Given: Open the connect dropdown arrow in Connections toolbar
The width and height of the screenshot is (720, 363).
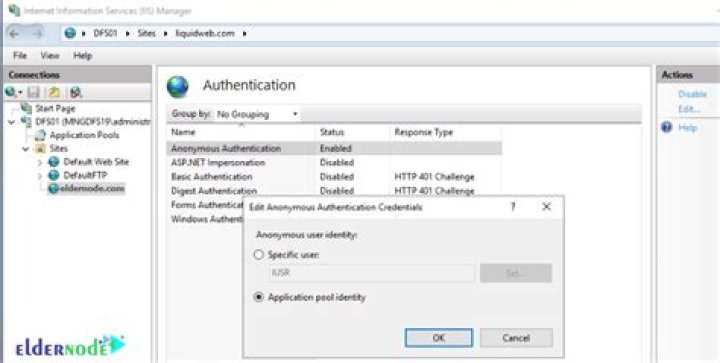Looking at the screenshot, I should pos(20,93).
